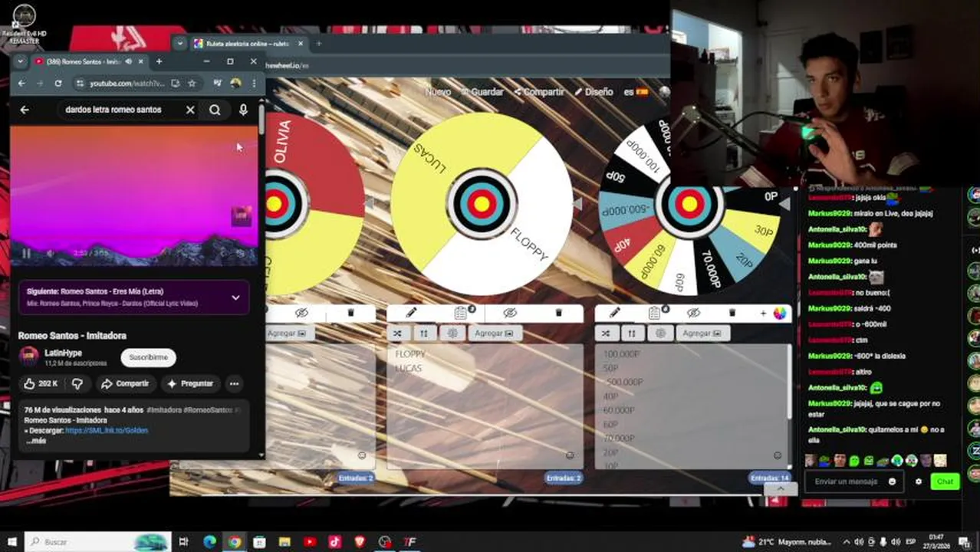Screen dimensions: 980x552
Task: Open the wheel color palette swatch
Action: [780, 313]
